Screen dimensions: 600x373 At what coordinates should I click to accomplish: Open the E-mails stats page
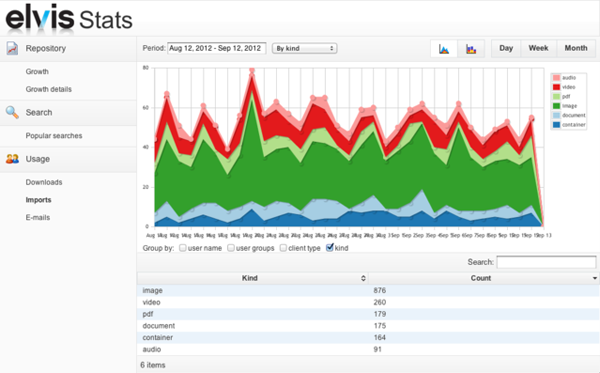click(x=38, y=217)
